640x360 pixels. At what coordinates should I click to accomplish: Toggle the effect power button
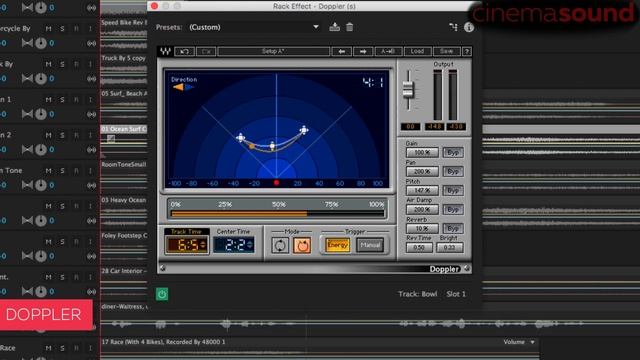[x=162, y=294]
